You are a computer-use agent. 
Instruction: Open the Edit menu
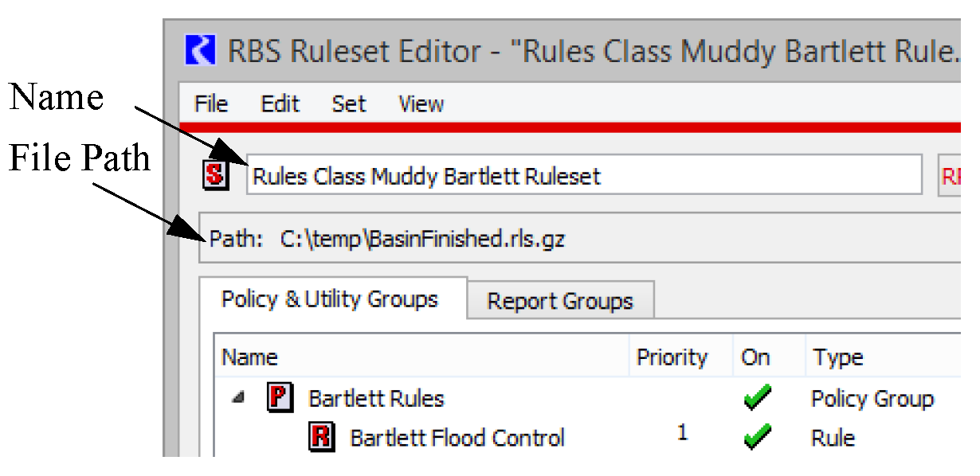(280, 104)
